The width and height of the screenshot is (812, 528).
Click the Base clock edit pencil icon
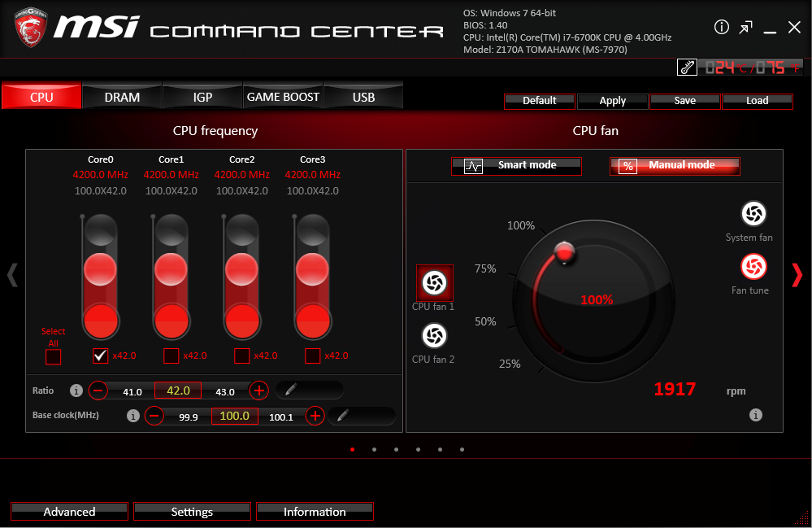(x=343, y=416)
